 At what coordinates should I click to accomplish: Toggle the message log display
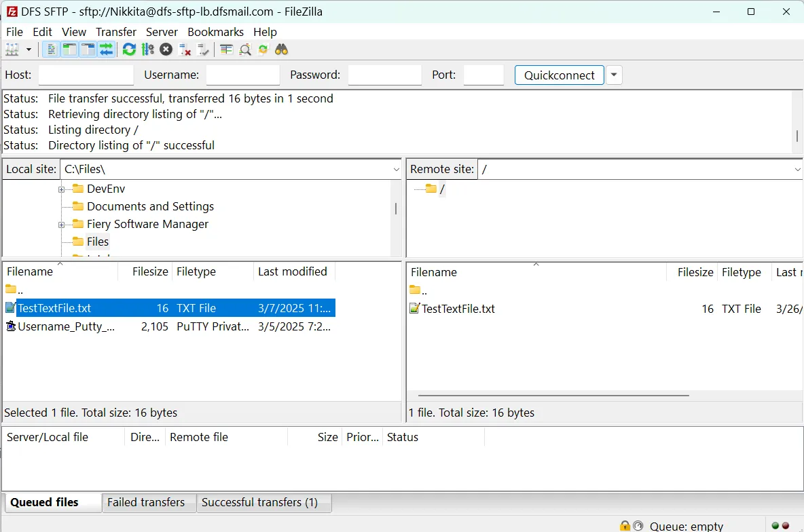coord(51,50)
